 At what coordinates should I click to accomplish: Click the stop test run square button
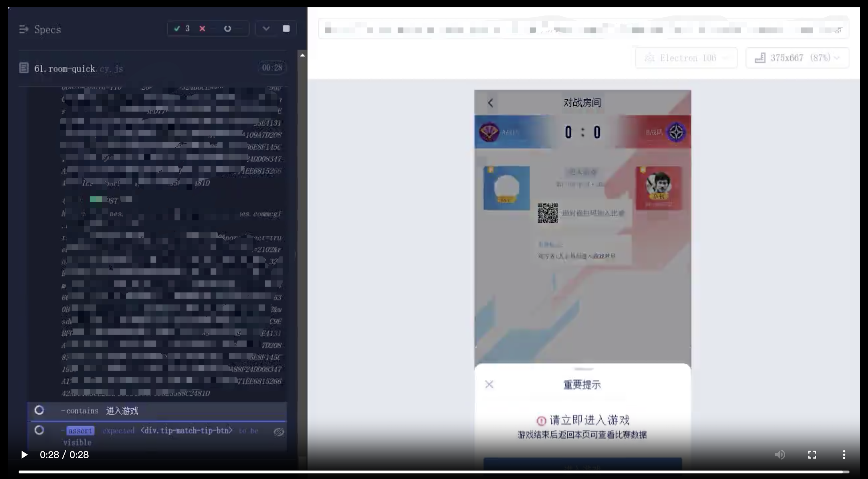tap(286, 29)
